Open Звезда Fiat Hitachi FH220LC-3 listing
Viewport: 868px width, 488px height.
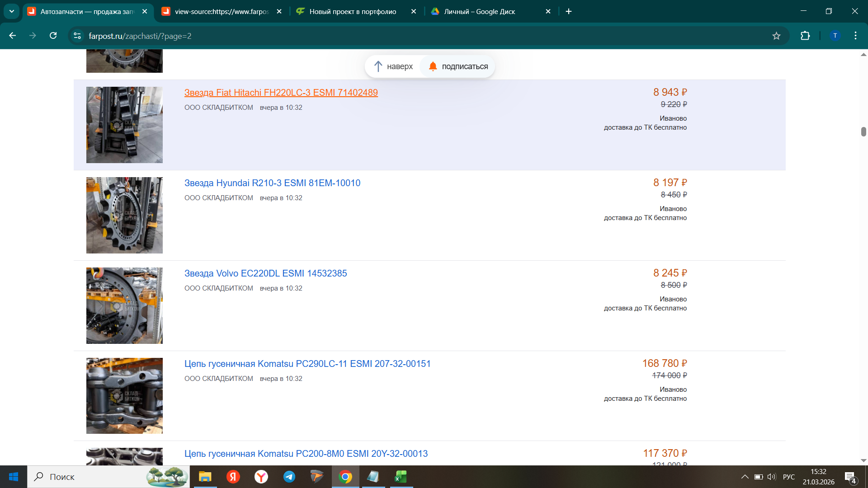point(281,93)
